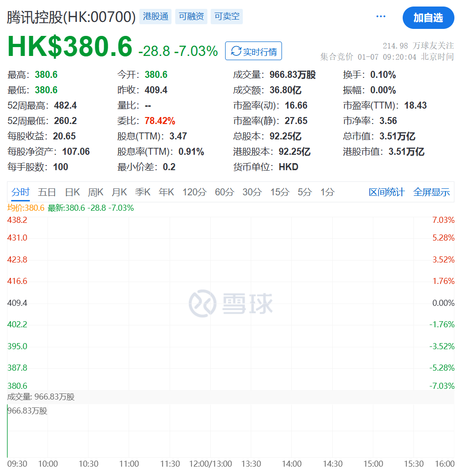Switch to the 60分 interval tab
This screenshot has height=476, width=460.
pyautogui.click(x=224, y=192)
